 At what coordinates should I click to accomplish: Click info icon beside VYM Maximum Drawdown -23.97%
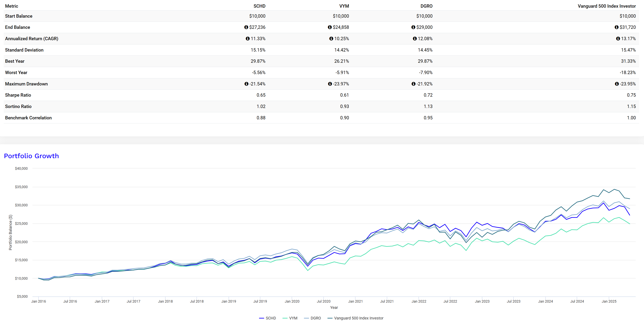click(330, 84)
